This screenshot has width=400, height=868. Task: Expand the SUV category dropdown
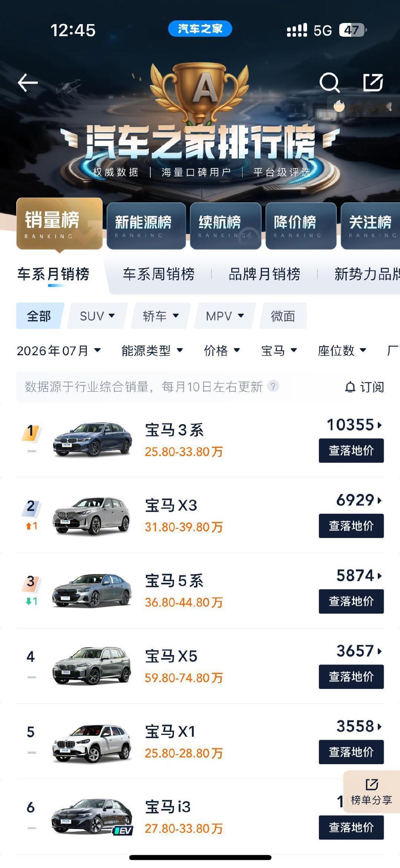coord(97,316)
